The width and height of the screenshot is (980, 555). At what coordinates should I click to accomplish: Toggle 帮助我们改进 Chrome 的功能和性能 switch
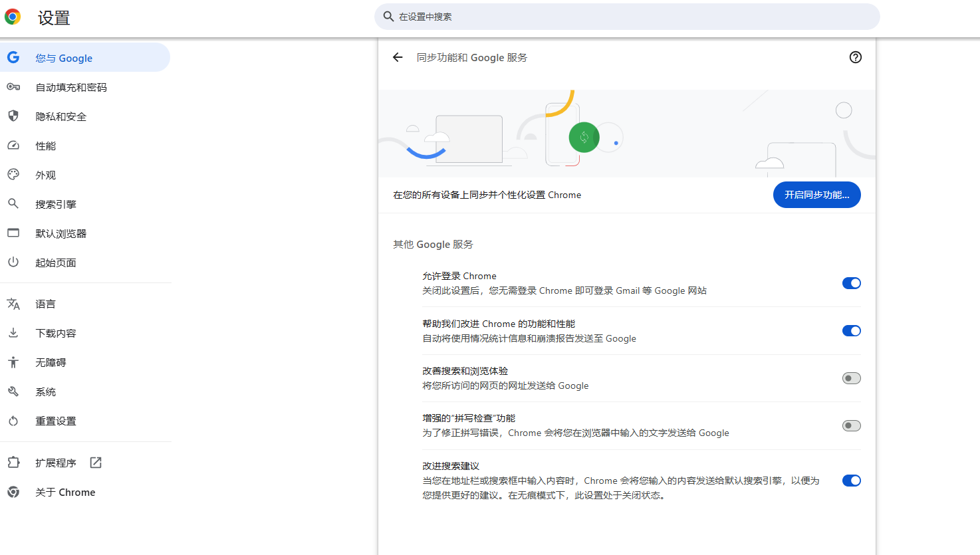[x=852, y=331]
